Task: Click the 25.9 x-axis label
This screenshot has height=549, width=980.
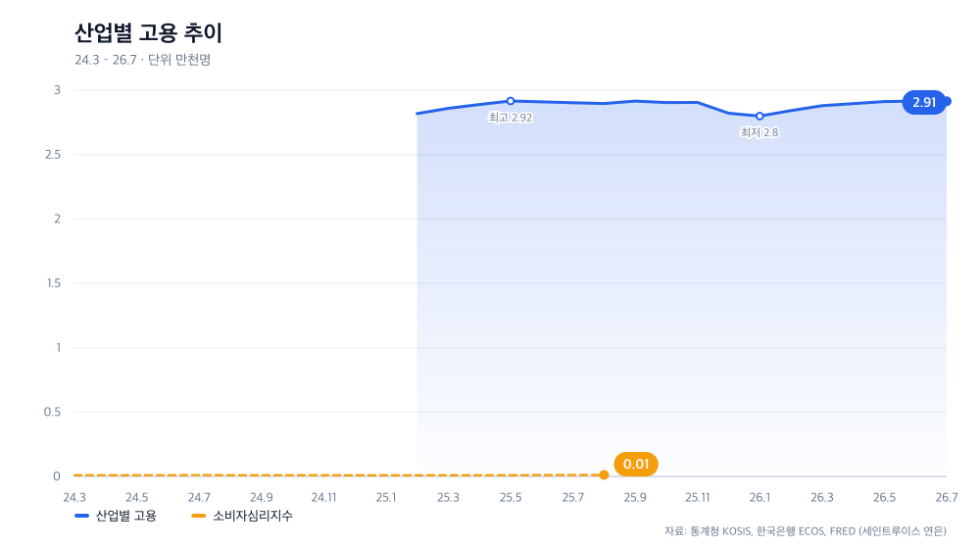Action: click(635, 498)
